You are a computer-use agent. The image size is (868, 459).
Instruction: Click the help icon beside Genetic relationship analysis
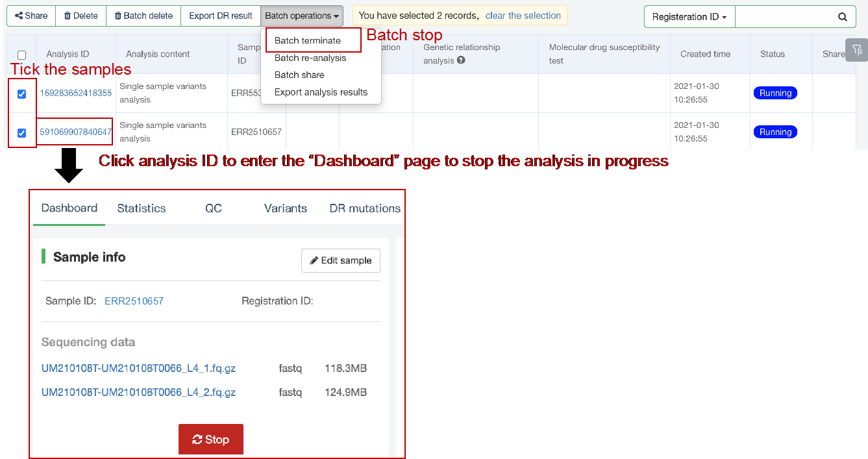(461, 60)
